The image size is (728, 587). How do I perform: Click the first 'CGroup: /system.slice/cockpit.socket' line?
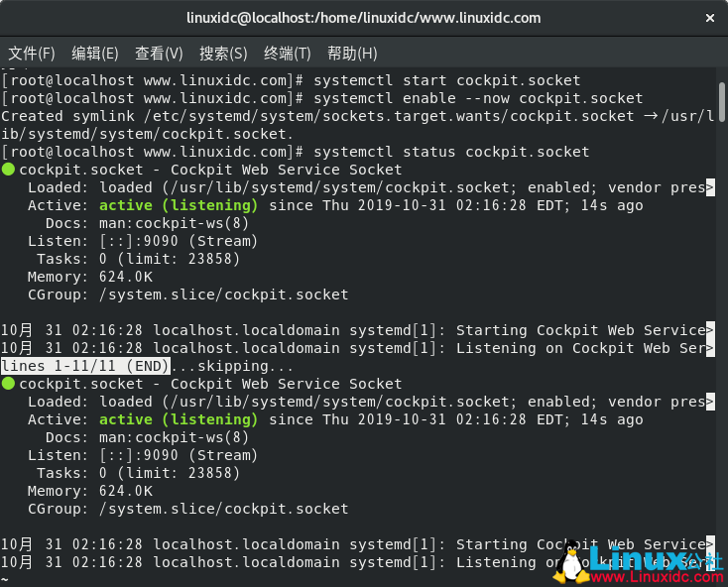click(188, 294)
